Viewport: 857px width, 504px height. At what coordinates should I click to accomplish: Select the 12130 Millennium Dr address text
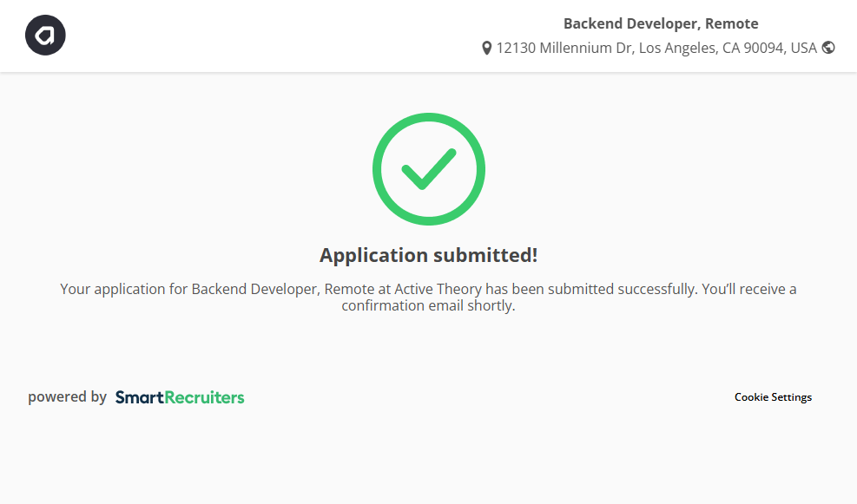tap(564, 49)
